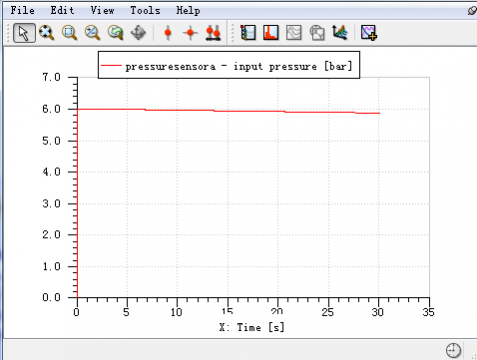Click the add-curve plot icon

click(369, 33)
